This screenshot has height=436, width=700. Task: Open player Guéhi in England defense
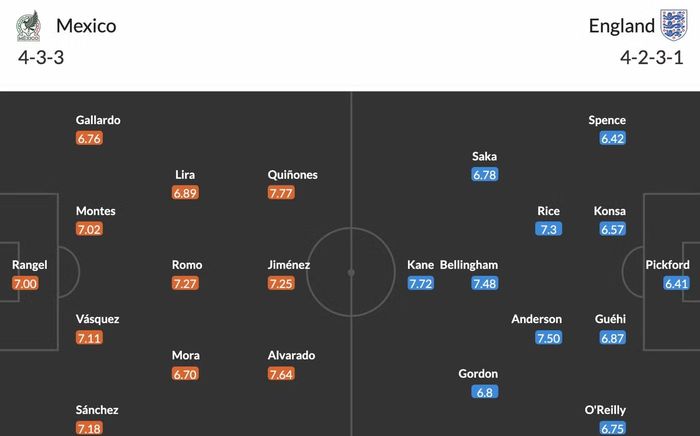[x=610, y=319]
